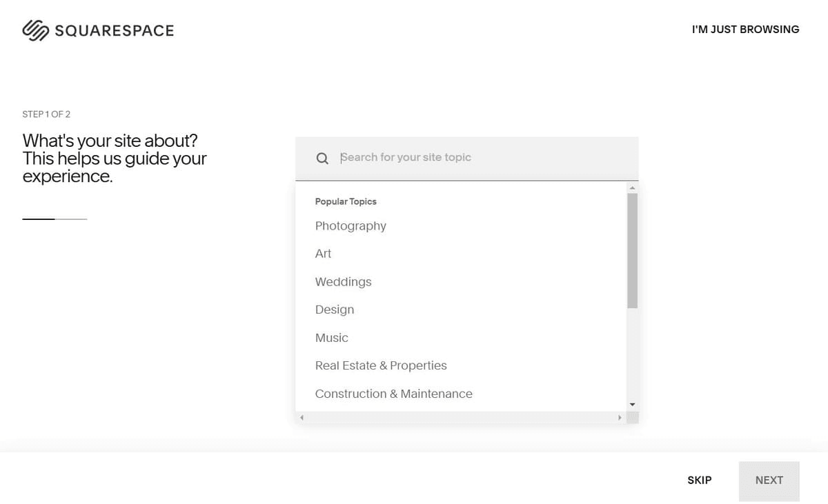828x504 pixels.
Task: Open the I'M JUST BROWSING link
Action: pos(745,29)
